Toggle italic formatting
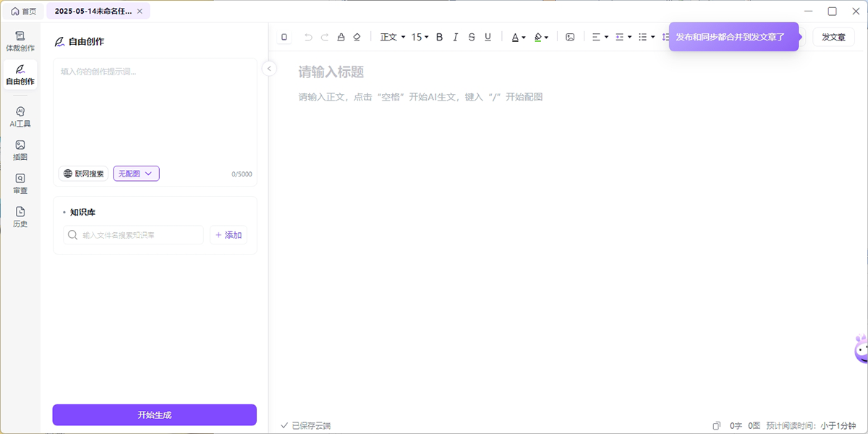This screenshot has height=434, width=868. coord(455,37)
